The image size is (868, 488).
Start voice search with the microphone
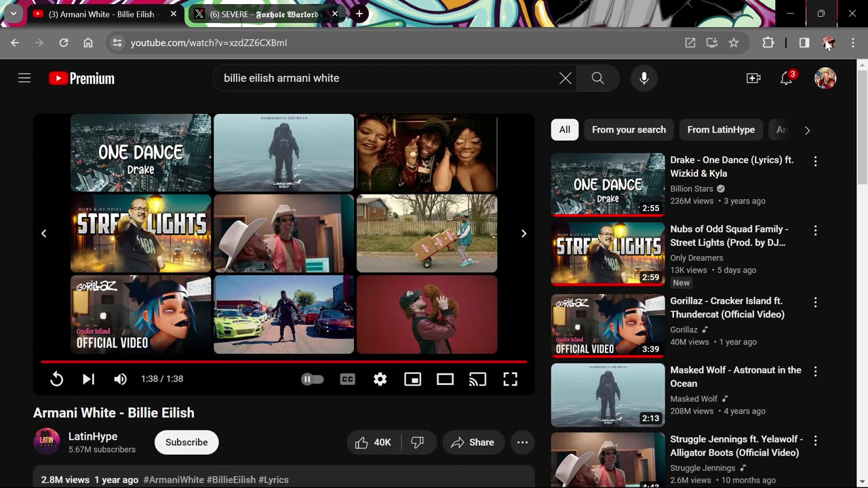pyautogui.click(x=644, y=78)
